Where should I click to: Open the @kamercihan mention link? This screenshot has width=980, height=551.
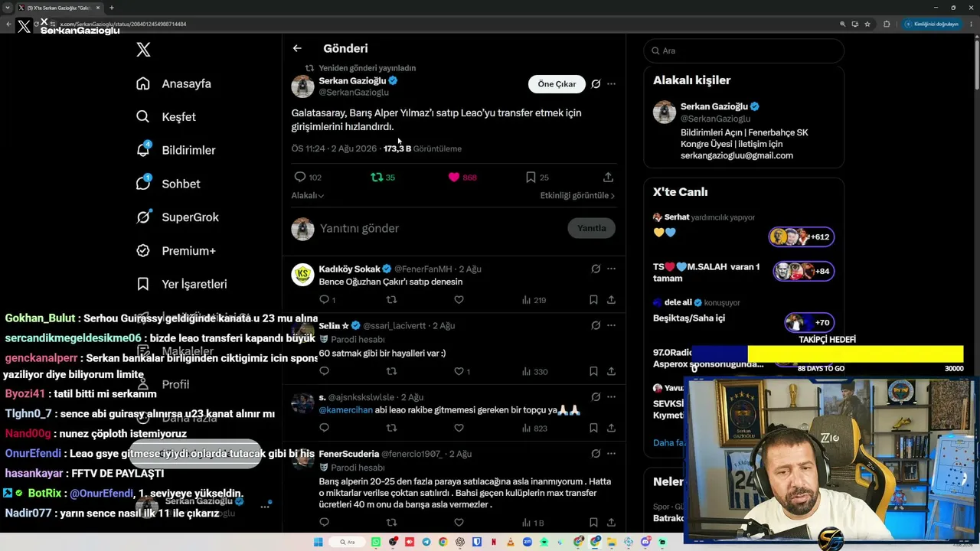[345, 410]
